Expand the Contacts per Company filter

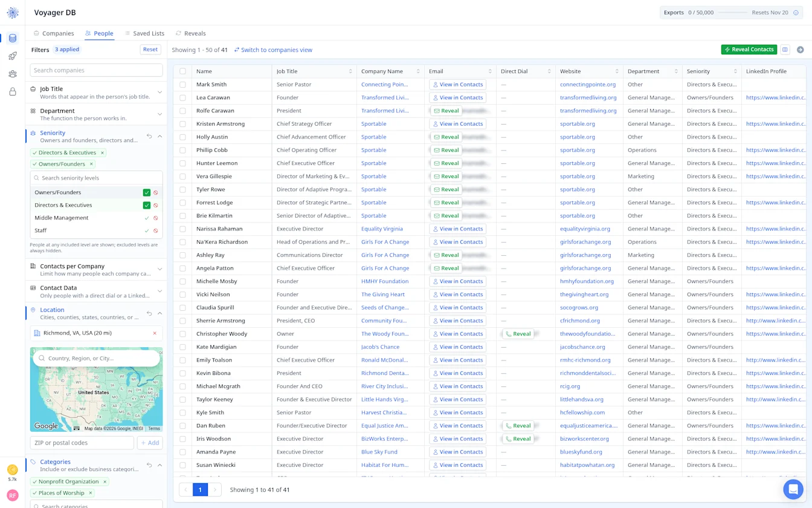[159, 270]
